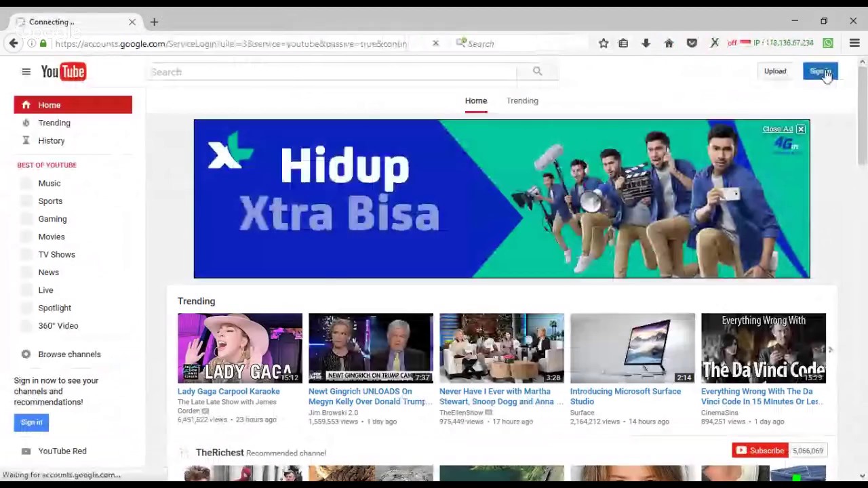Click the green extension icon in toolbar

pos(828,43)
